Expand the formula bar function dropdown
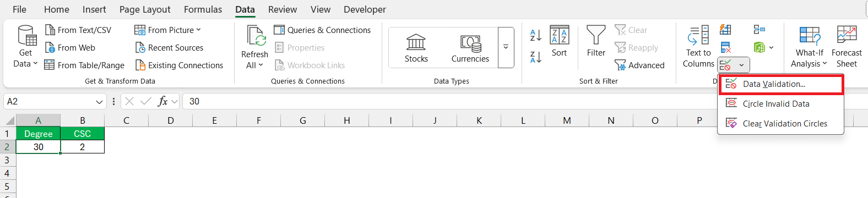The height and width of the screenshot is (198, 868). click(x=175, y=102)
